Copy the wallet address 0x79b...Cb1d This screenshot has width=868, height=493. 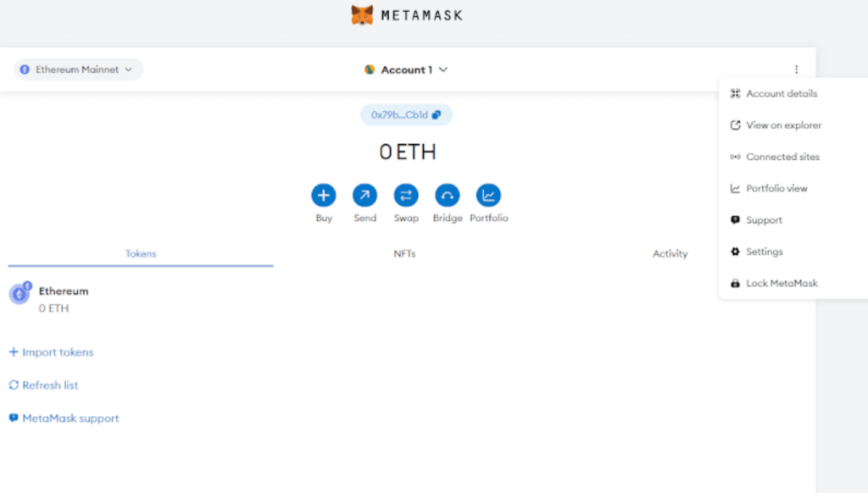tap(406, 115)
